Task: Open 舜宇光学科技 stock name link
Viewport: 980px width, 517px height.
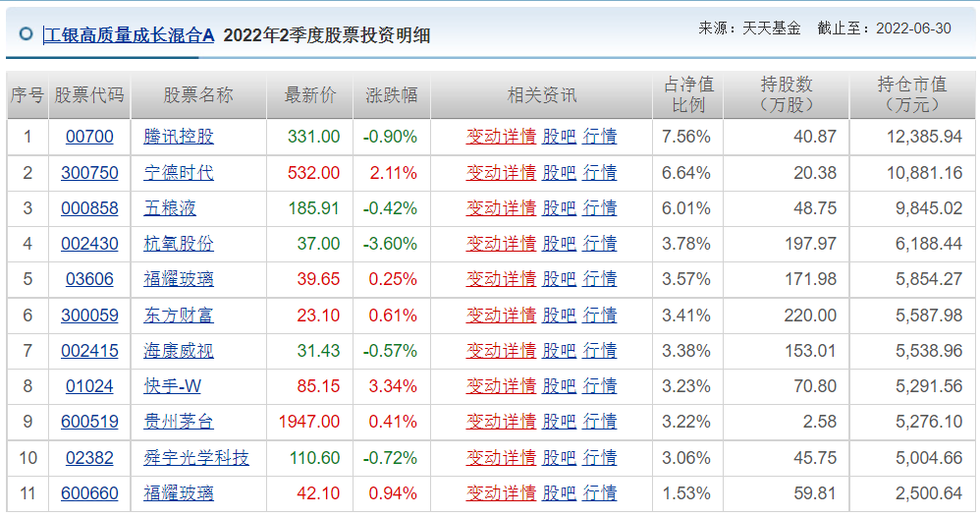Action: 196,458
